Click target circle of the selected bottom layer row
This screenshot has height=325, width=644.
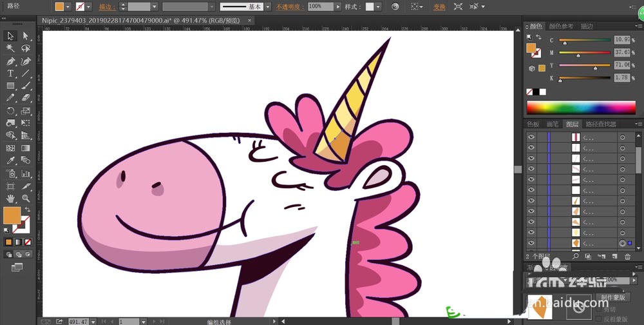click(x=622, y=243)
